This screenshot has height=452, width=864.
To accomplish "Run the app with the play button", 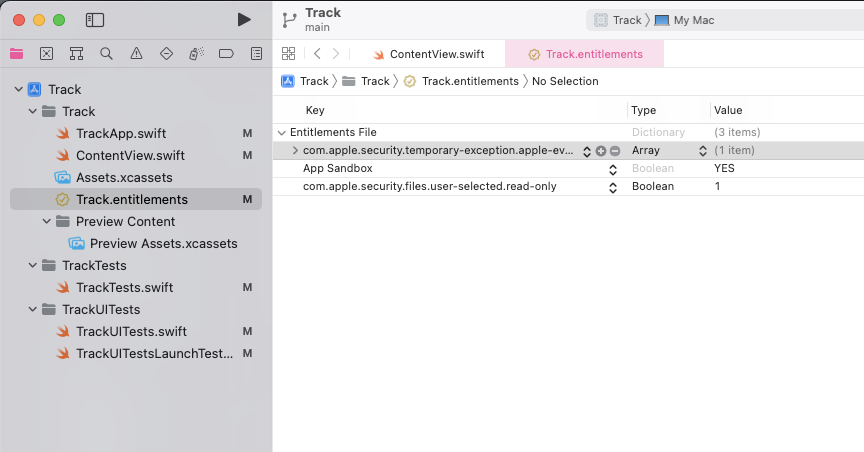I will coord(244,20).
